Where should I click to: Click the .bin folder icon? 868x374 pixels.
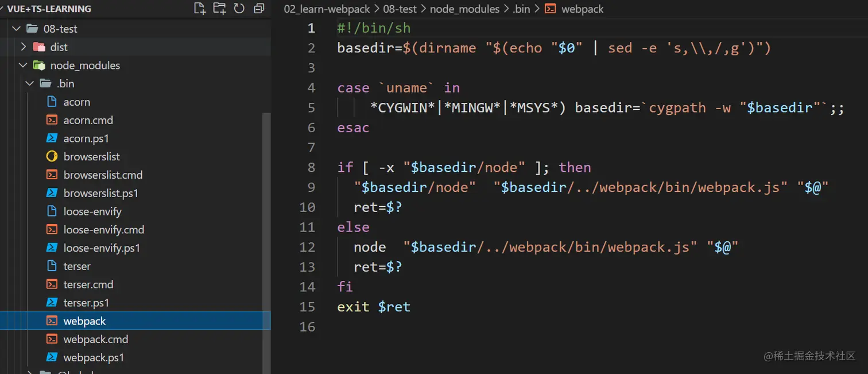(x=45, y=84)
